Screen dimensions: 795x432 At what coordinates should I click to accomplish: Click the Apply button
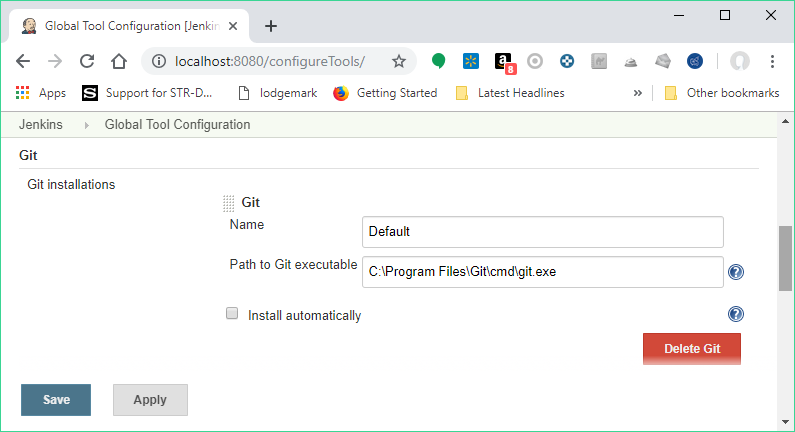(x=150, y=400)
